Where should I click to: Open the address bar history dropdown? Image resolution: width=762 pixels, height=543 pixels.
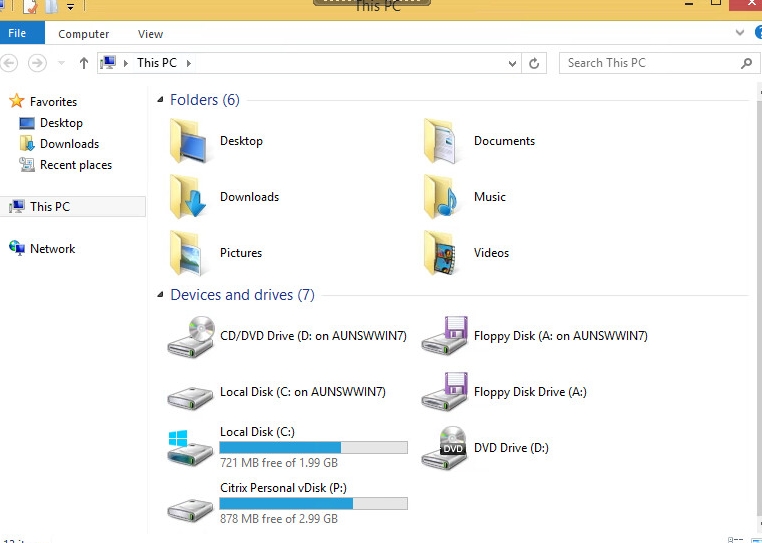tap(512, 64)
